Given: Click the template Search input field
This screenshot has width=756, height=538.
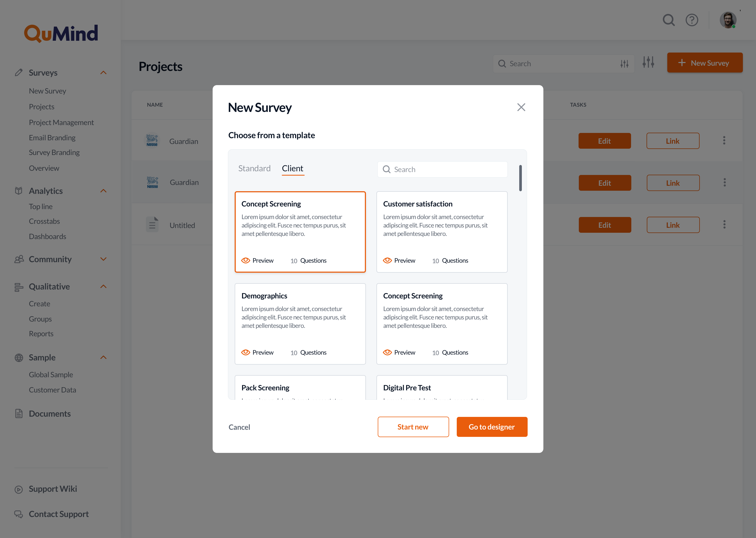Looking at the screenshot, I should click(443, 169).
